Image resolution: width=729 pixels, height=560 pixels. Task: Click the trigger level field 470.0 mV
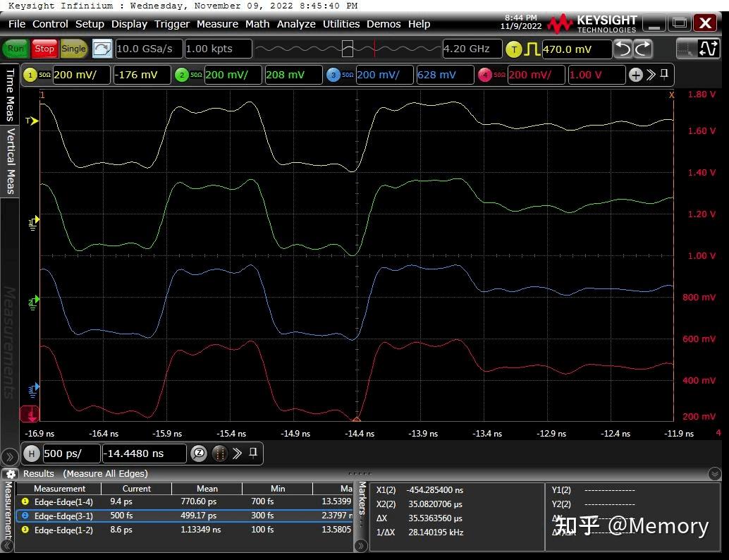click(x=577, y=49)
